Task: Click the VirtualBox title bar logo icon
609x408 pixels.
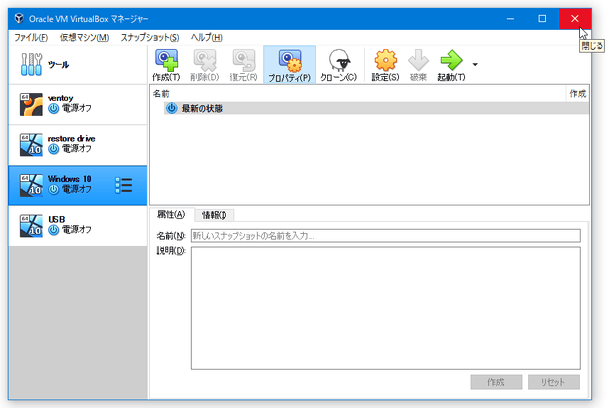Action: pyautogui.click(x=19, y=19)
